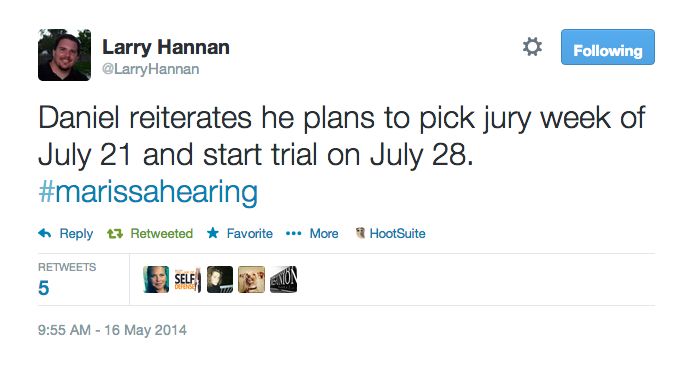
Task: Open the dog photo retweeter avatar
Action: [251, 280]
